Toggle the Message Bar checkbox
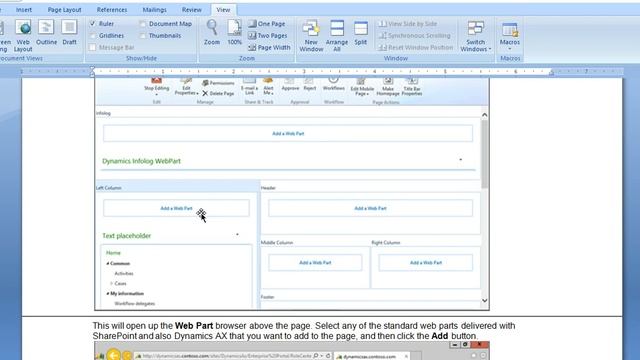Screen dimensions: 640x360 click(93, 47)
